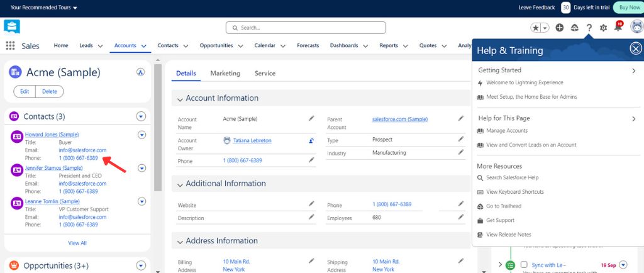Open Leanne Tomlin row actions dropdown

142,201
